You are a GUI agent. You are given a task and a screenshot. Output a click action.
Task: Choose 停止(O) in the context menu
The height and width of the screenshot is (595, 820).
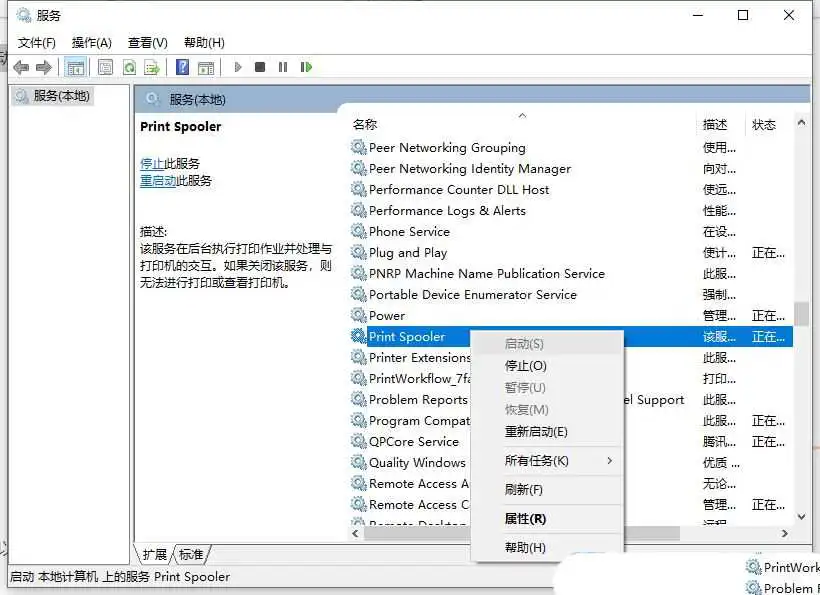point(525,366)
